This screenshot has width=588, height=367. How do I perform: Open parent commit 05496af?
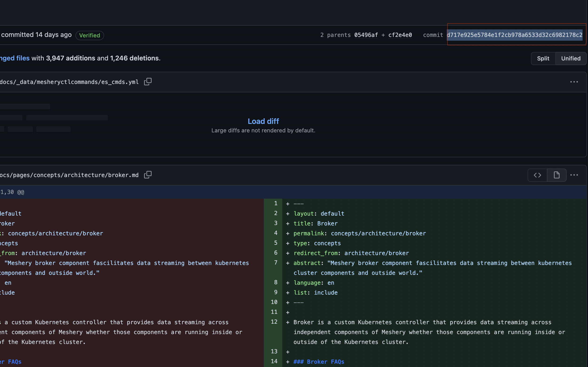click(366, 35)
